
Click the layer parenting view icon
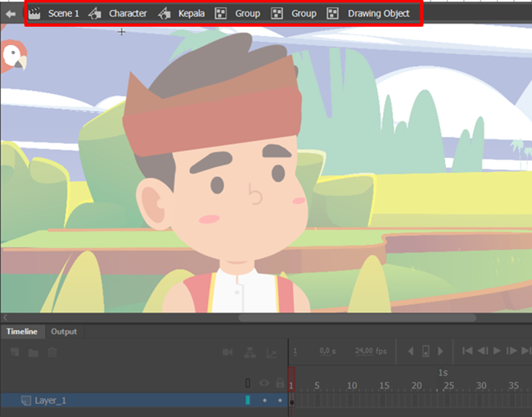point(250,352)
